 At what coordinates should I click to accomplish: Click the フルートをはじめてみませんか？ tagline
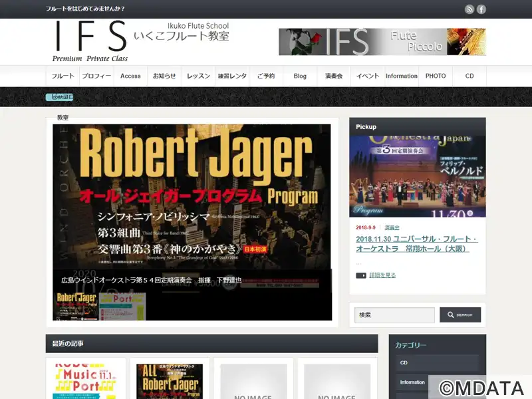[x=85, y=9]
